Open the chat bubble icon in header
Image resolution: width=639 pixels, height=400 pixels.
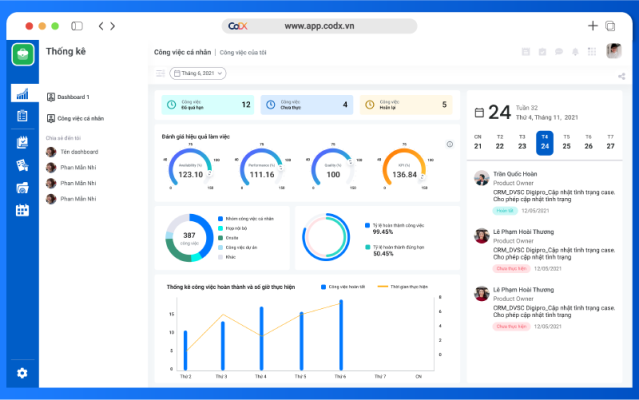[559, 52]
